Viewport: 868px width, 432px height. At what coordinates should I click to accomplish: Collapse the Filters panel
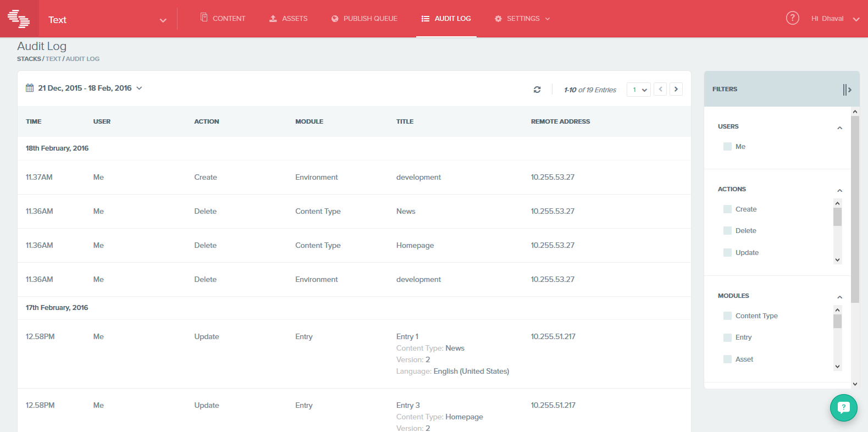coord(847,90)
